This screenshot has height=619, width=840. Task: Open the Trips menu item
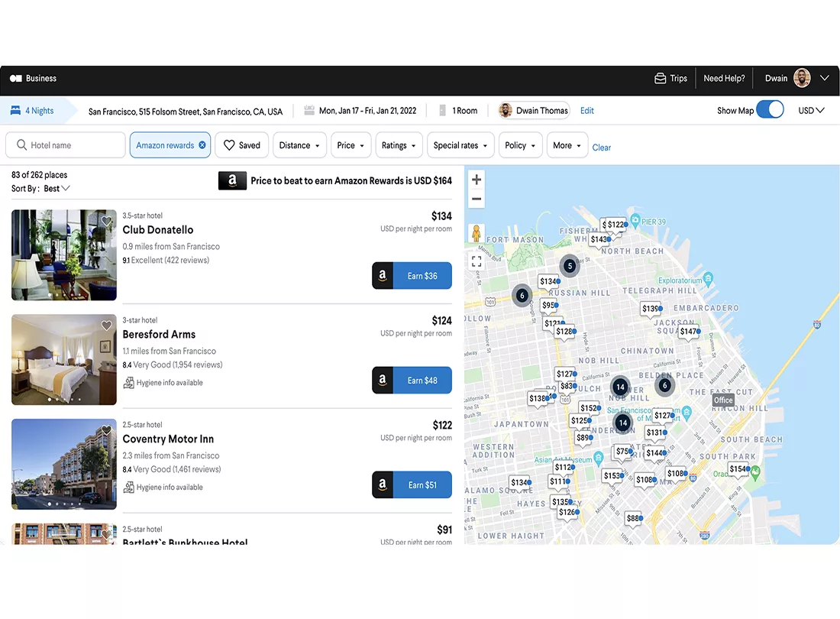pyautogui.click(x=670, y=78)
